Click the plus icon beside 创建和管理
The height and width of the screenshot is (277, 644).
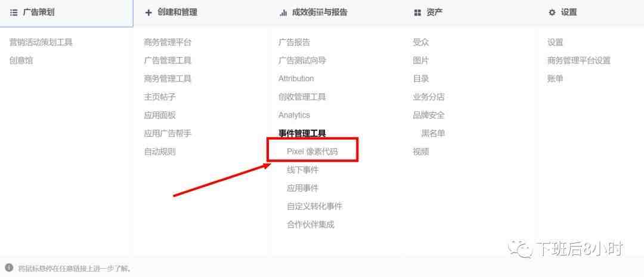[148, 13]
